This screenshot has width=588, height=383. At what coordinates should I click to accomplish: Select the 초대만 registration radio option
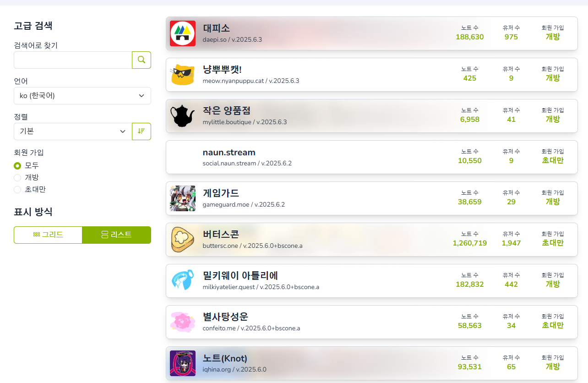click(17, 189)
